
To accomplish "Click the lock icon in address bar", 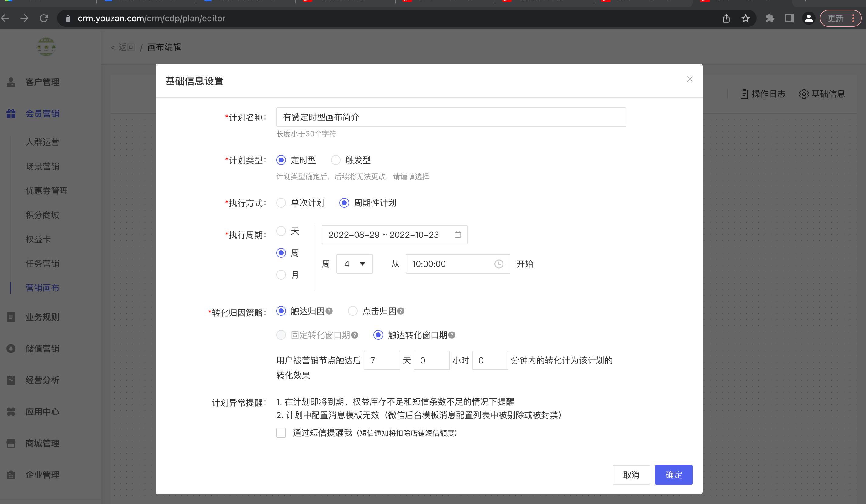I will 68,19.
